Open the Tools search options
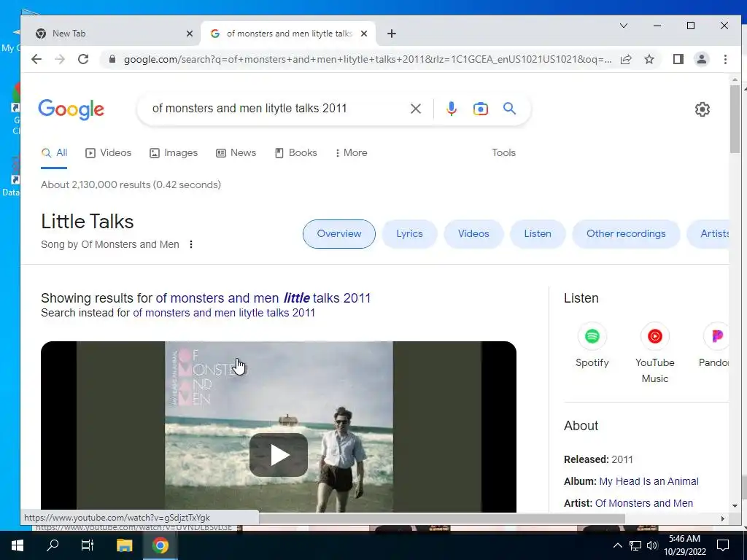 pyautogui.click(x=503, y=153)
